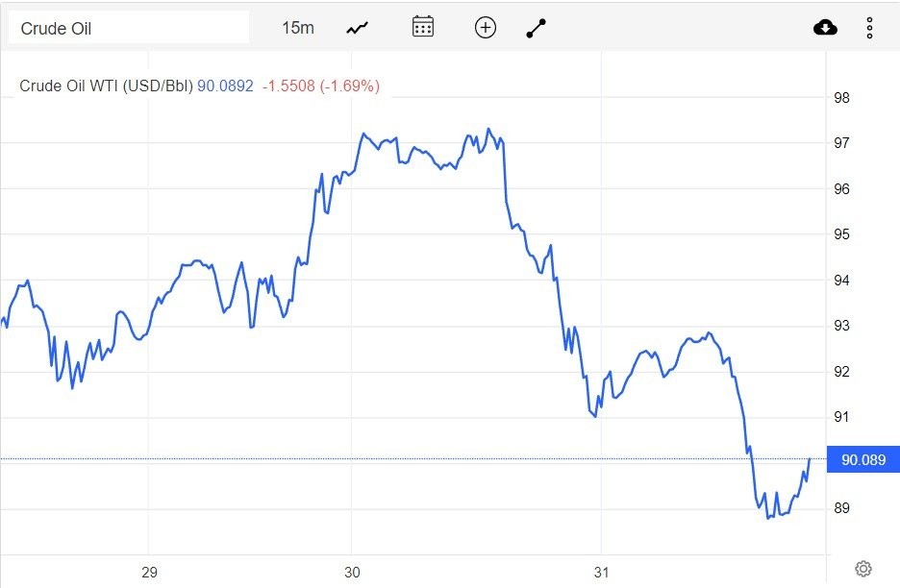Click the plus circle compare icon
900x588 pixels.
(x=486, y=28)
